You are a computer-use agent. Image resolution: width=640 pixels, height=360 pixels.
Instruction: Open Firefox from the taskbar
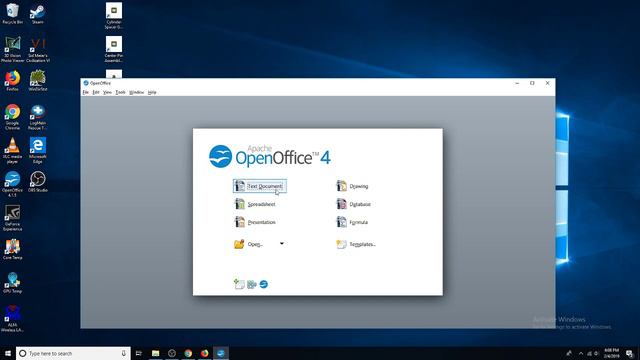204,353
